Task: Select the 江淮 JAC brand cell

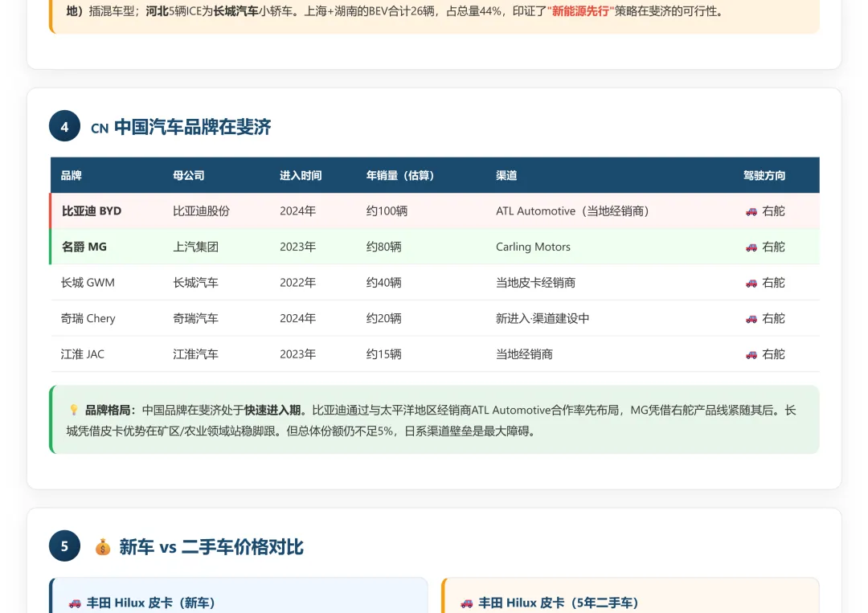Action: [83, 354]
